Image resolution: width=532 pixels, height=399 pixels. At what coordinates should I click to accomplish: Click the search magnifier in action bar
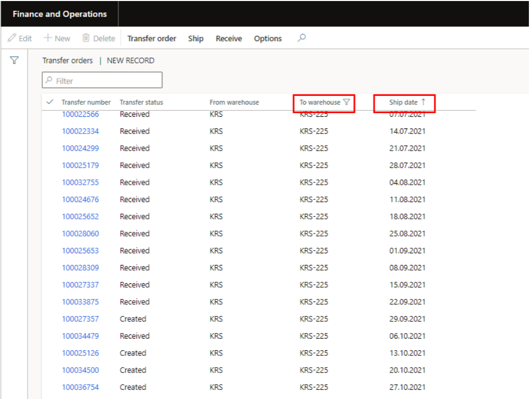[x=301, y=38]
